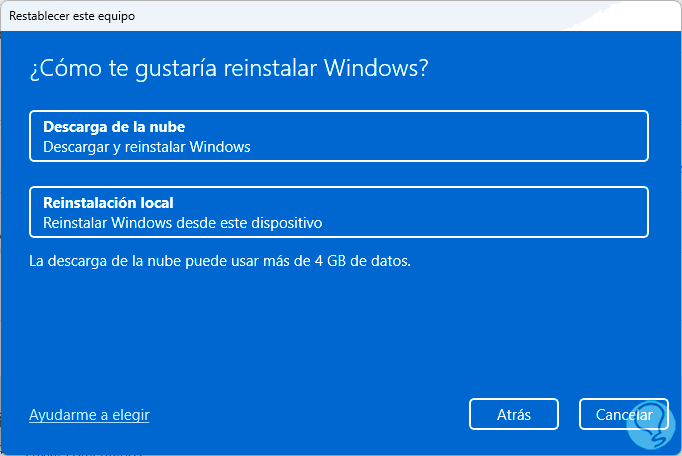Open the Ayudarme a elegir link

(x=89, y=414)
